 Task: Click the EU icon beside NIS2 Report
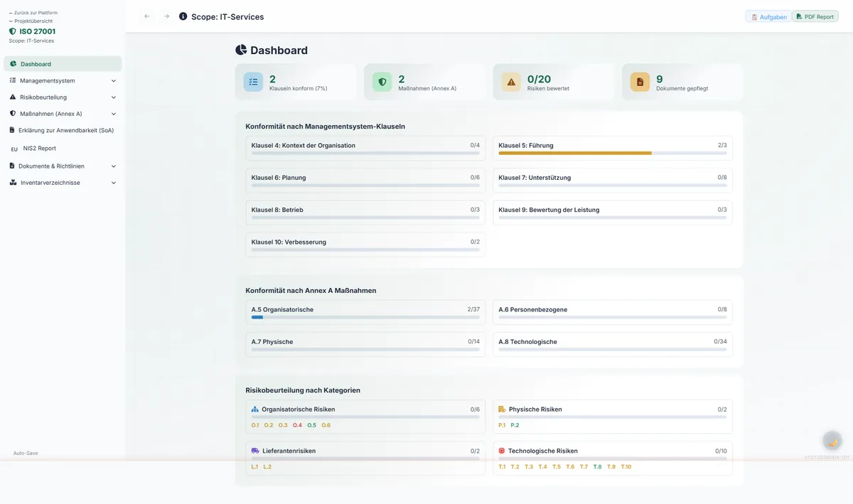point(14,149)
